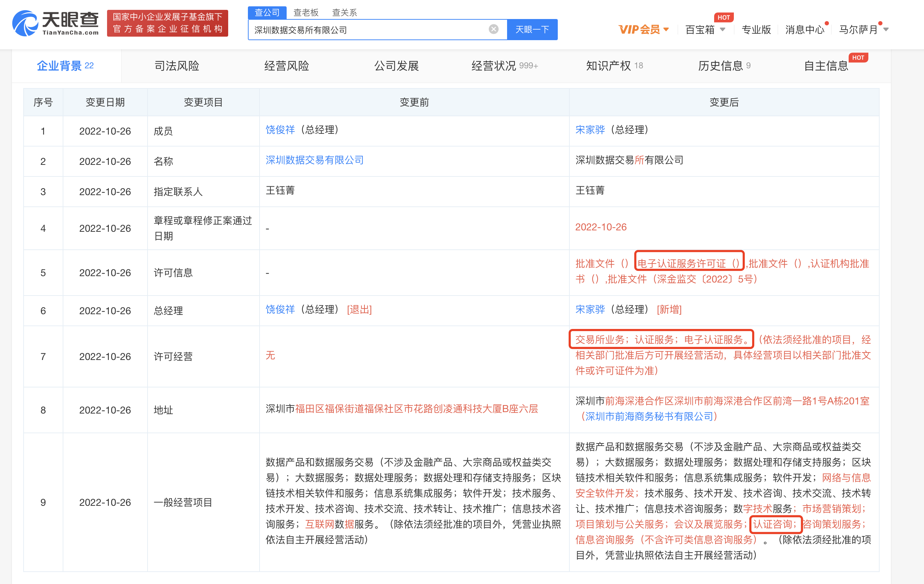
Task: Click the 序号 column header
Action: 43,102
